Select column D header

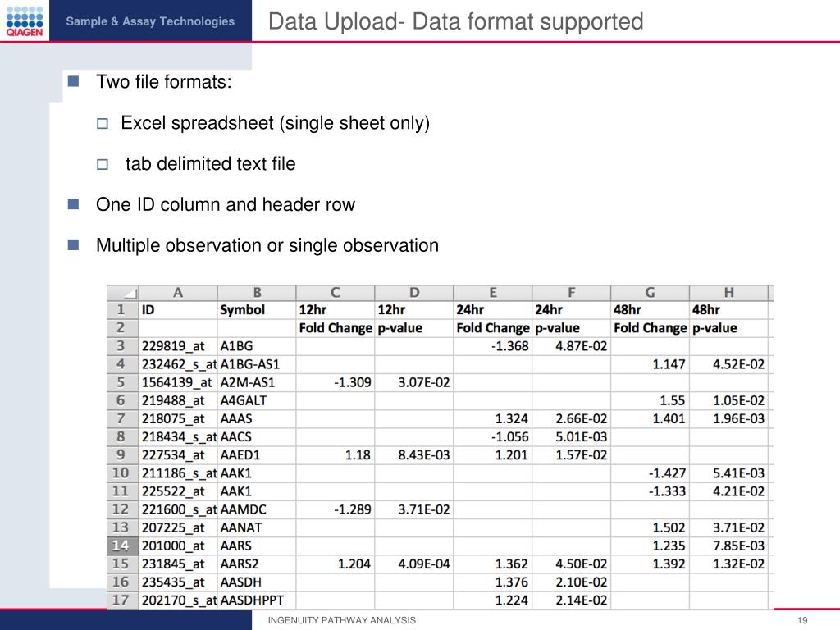414,293
